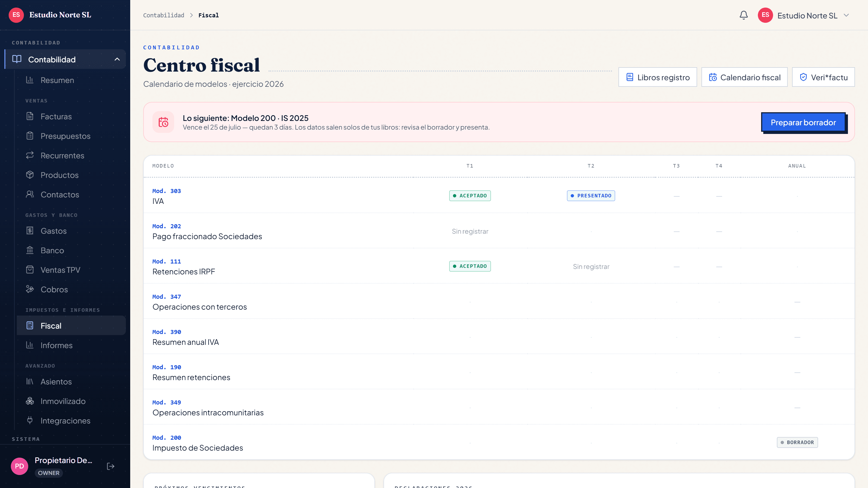This screenshot has height=488, width=868.
Task: Click the T1 ACEPTADO badge for Mod. 111
Action: point(470,266)
